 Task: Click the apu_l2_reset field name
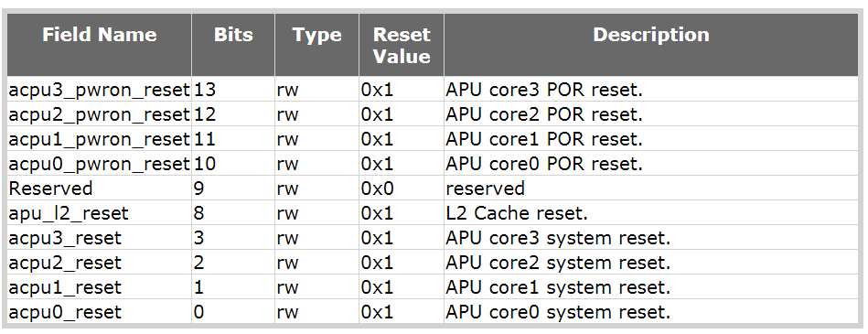point(69,213)
